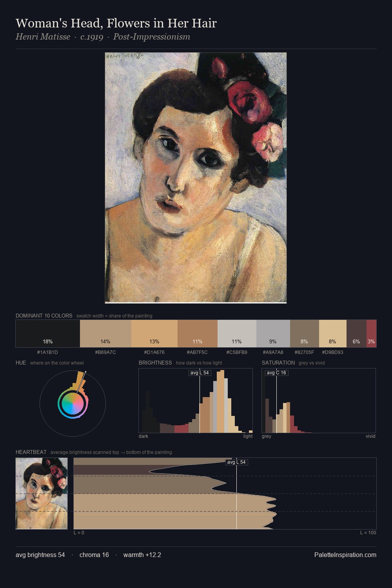Click the 'dark' axis label under brightness
This screenshot has height=588, width=392.
(143, 436)
